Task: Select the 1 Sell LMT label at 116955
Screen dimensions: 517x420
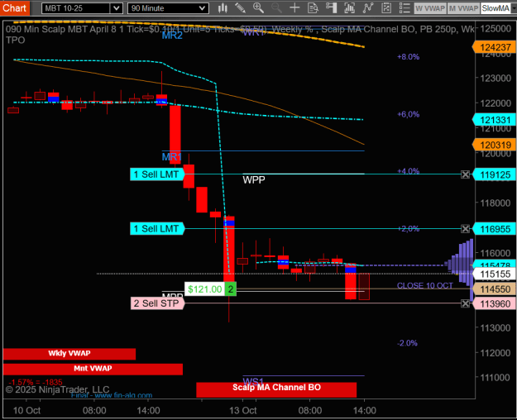Action: coord(157,228)
